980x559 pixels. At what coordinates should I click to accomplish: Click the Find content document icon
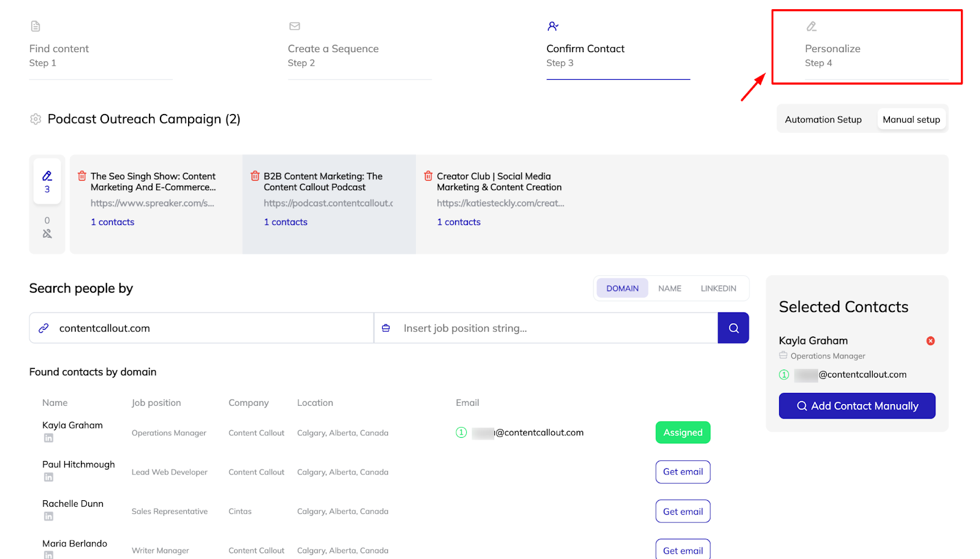[x=36, y=26]
